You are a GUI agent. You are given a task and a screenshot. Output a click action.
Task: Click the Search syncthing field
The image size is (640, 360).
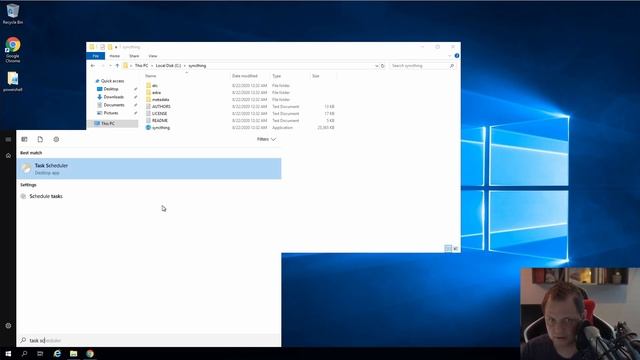coord(422,66)
